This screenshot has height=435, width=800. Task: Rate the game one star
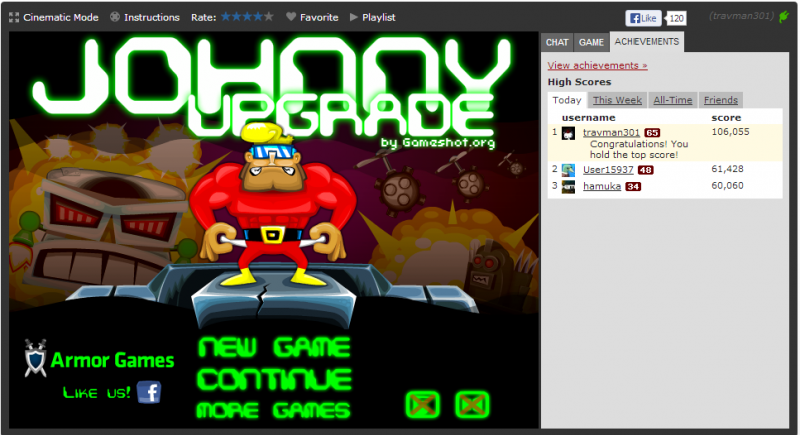[x=226, y=17]
